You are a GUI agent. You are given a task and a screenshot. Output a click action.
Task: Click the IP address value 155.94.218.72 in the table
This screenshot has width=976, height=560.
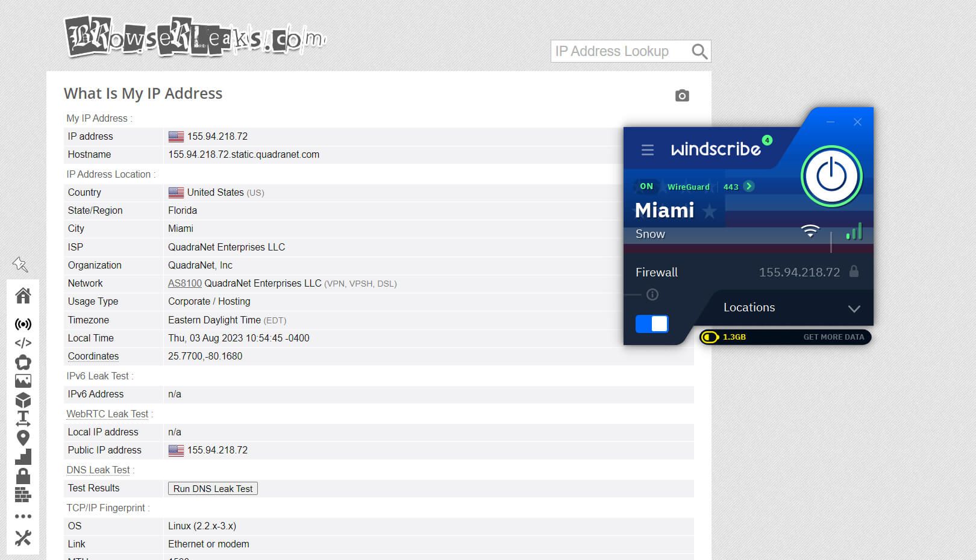click(217, 136)
